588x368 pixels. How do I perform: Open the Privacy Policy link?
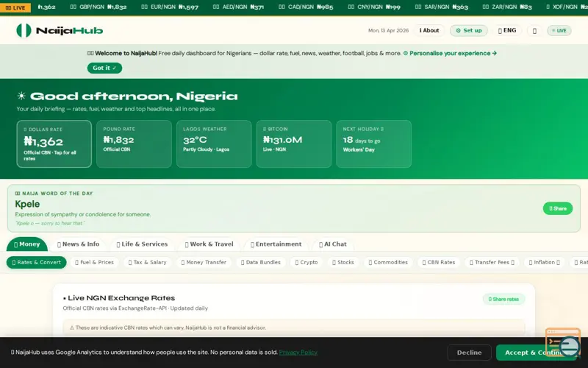click(x=298, y=353)
